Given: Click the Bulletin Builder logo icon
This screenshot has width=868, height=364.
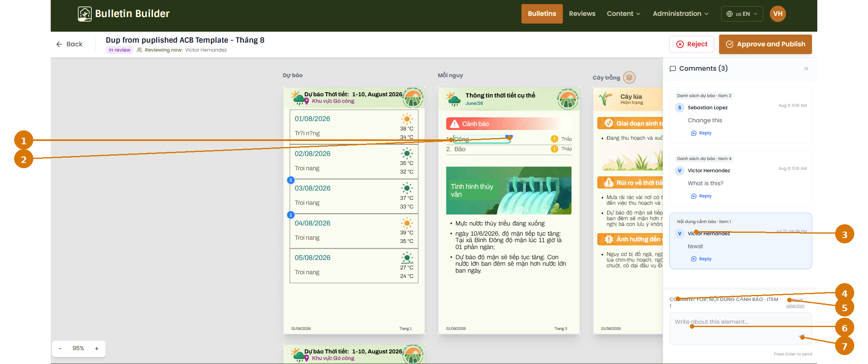Looking at the screenshot, I should pyautogui.click(x=85, y=14).
